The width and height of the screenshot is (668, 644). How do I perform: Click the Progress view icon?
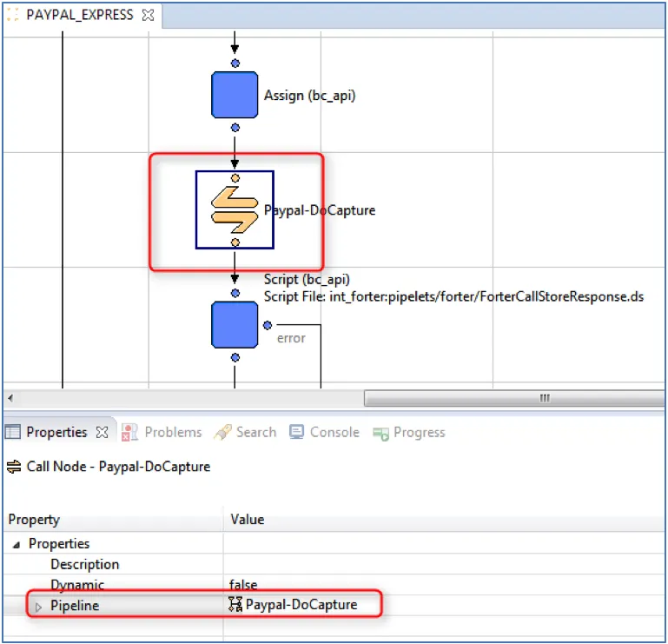pos(380,434)
